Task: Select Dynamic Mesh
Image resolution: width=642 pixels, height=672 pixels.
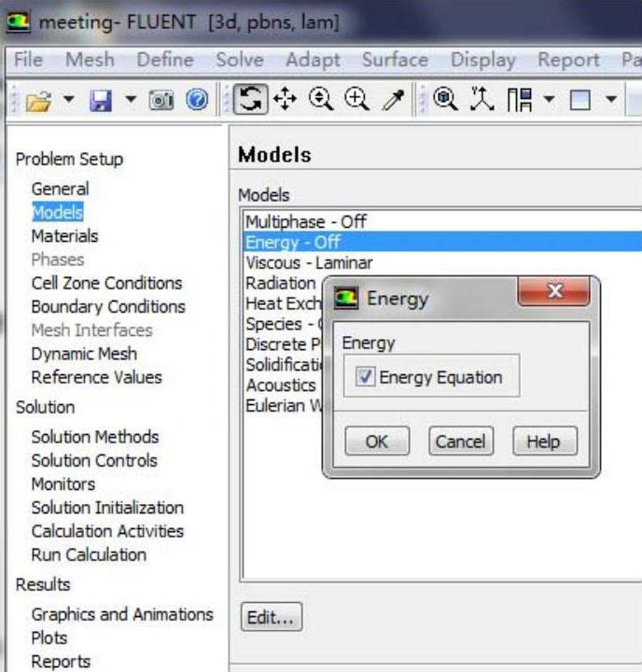Action: click(x=84, y=354)
